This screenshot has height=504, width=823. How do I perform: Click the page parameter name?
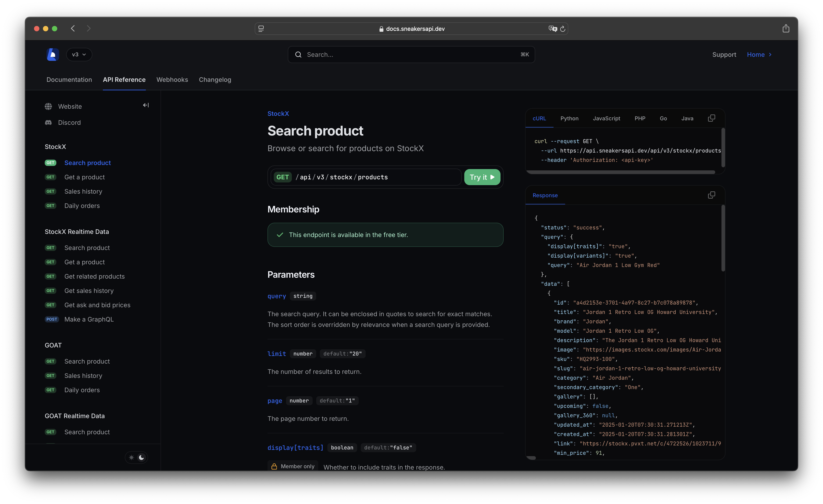[x=275, y=401]
